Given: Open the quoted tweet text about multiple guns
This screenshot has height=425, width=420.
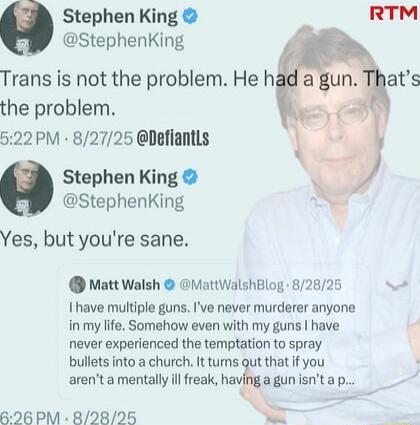Looking at the screenshot, I should tap(212, 344).
